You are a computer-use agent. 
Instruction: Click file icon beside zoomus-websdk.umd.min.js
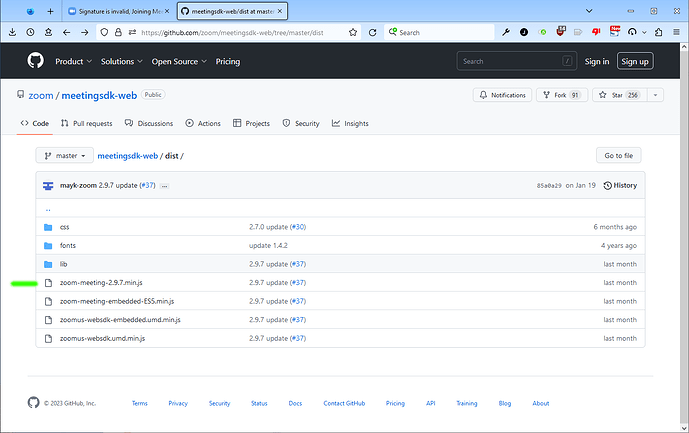click(x=48, y=338)
